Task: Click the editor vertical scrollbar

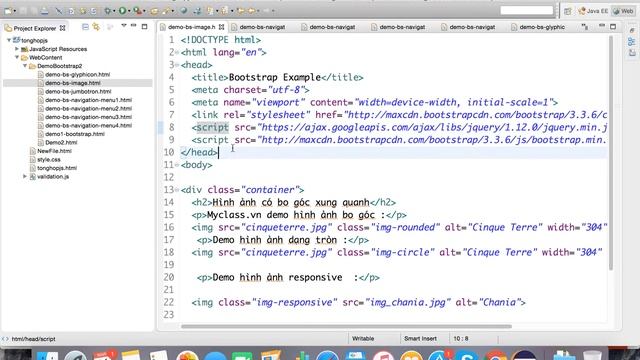Action: [x=611, y=153]
